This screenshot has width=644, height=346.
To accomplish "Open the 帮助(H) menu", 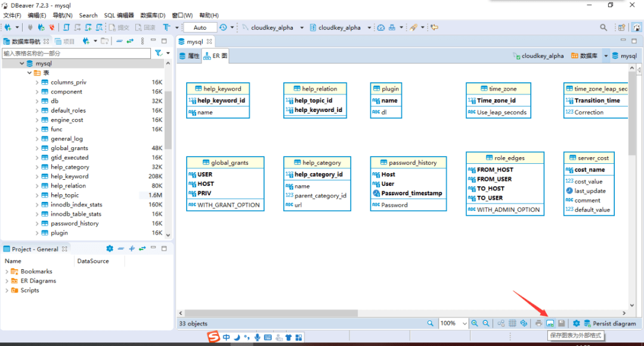I will (209, 15).
